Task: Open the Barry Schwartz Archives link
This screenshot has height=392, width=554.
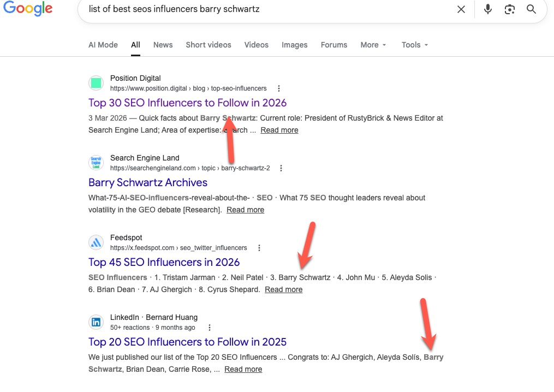Action: [147, 182]
